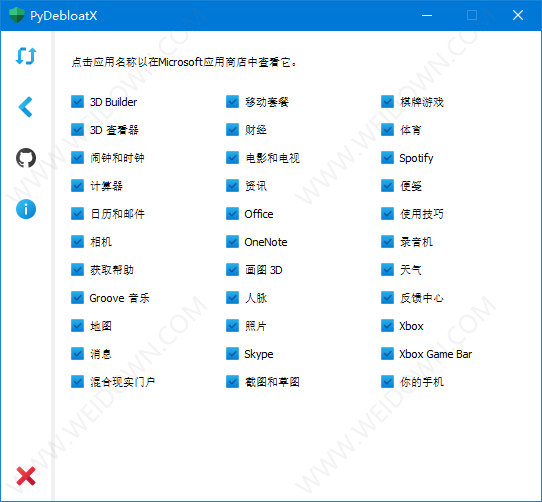This screenshot has height=502, width=542.
Task: Toggle the Xbox Game Bar checkbox
Action: (387, 354)
